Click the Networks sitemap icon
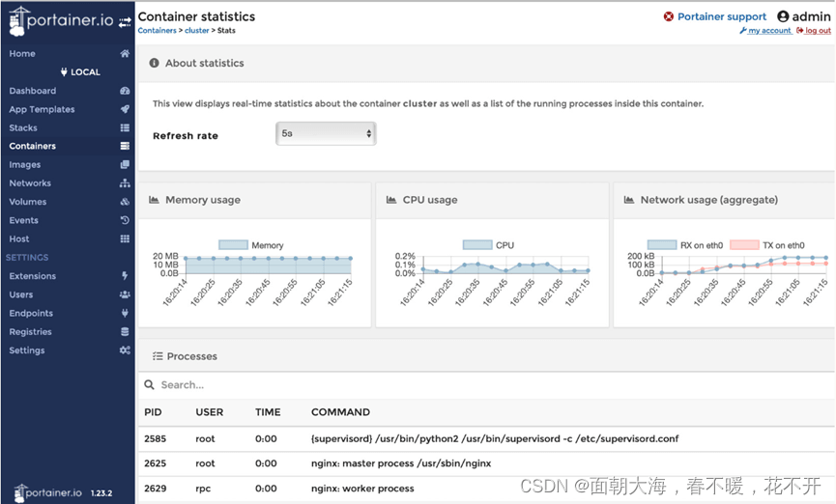The image size is (836, 504). point(125,183)
